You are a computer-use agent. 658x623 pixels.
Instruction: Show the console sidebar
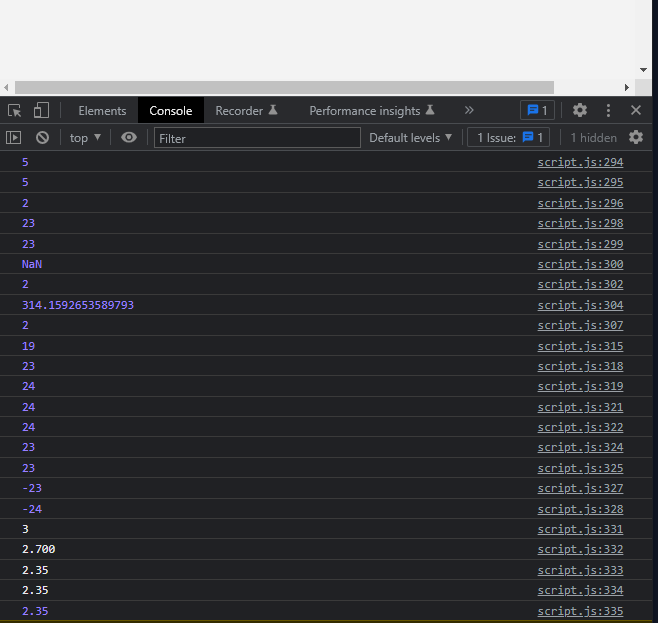click(x=13, y=138)
